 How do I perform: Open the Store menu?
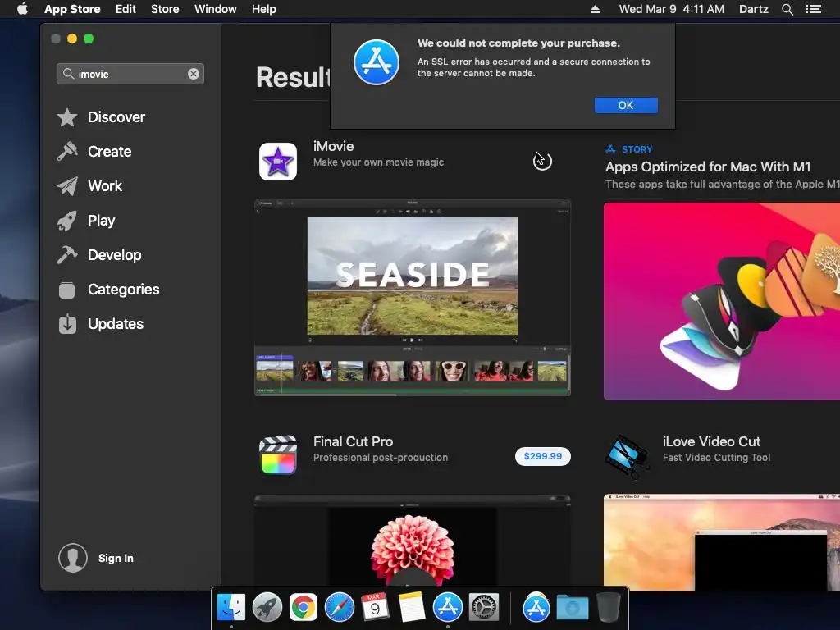click(165, 9)
